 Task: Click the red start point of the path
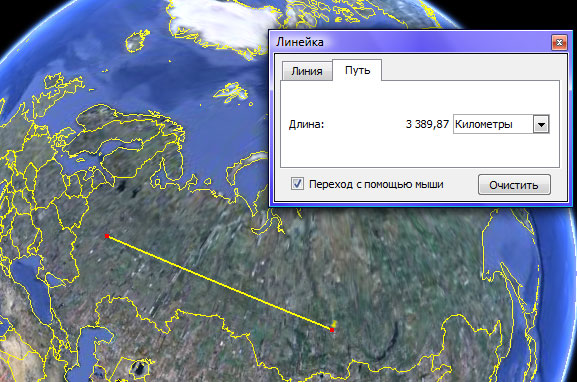(107, 236)
